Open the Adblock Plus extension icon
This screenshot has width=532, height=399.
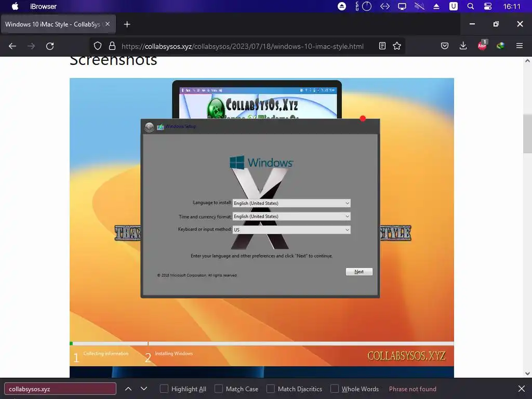pos(482,46)
